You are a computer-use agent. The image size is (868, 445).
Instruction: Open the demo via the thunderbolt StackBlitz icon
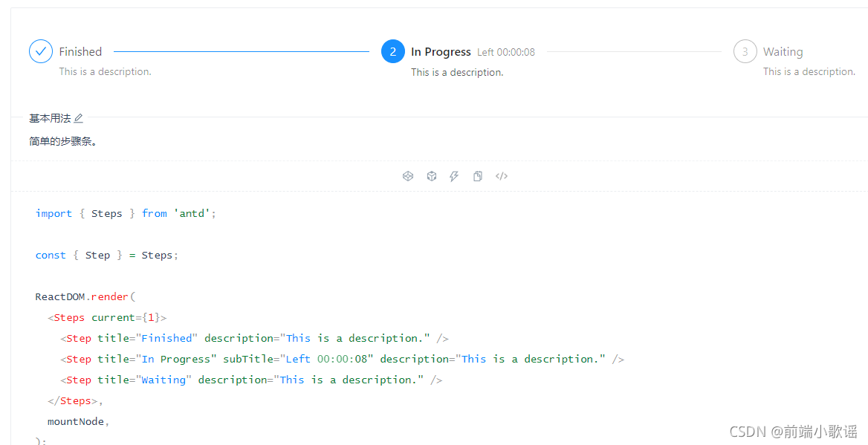(454, 176)
